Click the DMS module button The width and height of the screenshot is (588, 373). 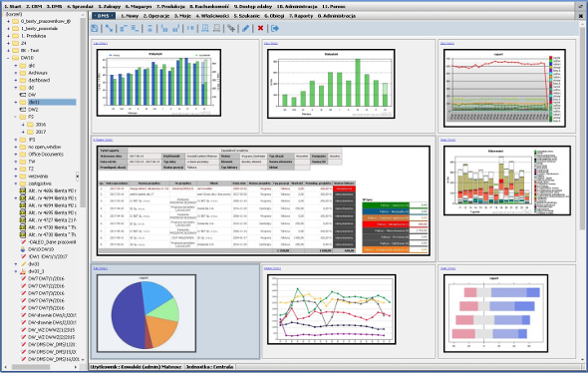103,16
